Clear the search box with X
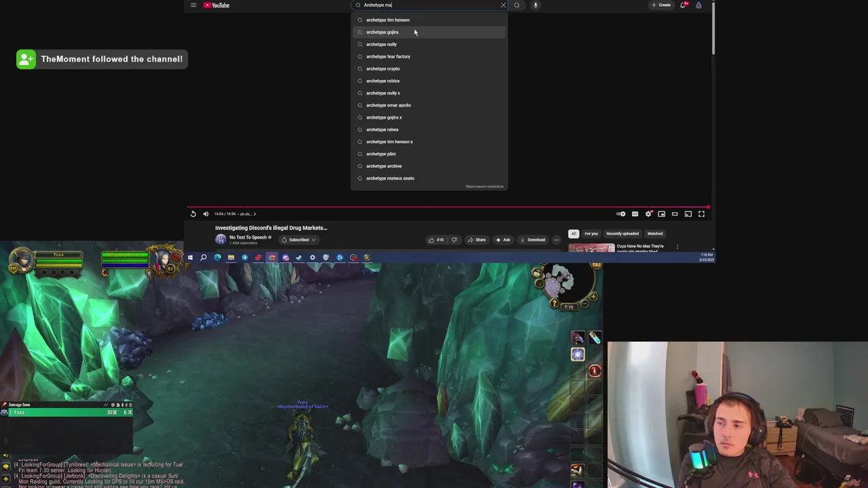 (503, 5)
